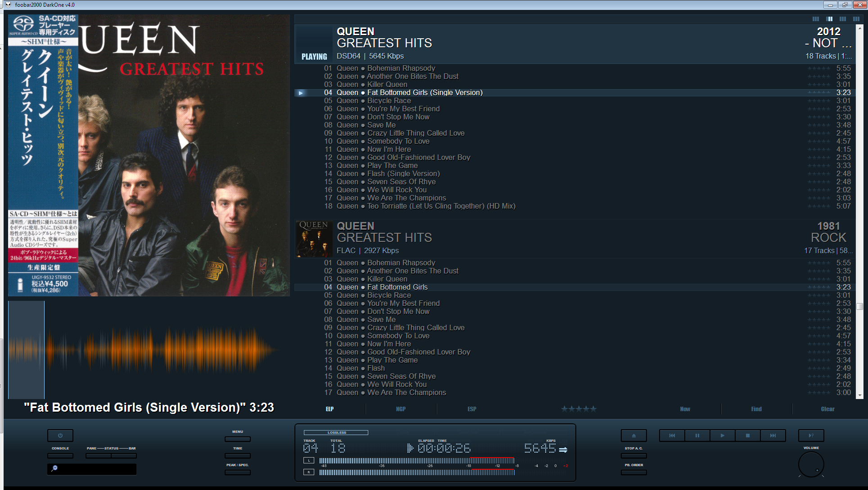
Task: Click the five-star rating in the bottom bar
Action: (579, 409)
